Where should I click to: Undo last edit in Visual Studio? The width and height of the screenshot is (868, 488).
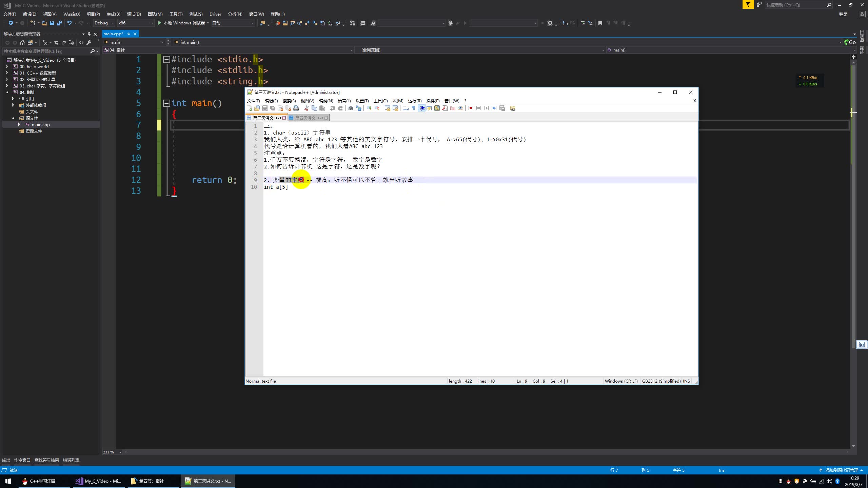[x=70, y=23]
